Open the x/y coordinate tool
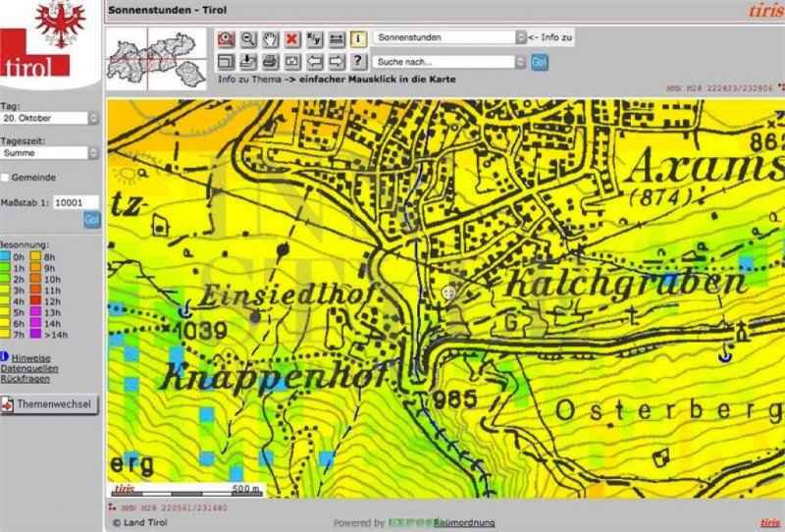 (314, 38)
